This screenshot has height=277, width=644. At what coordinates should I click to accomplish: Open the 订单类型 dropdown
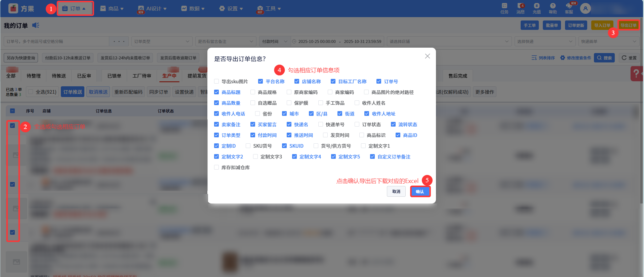point(162,41)
